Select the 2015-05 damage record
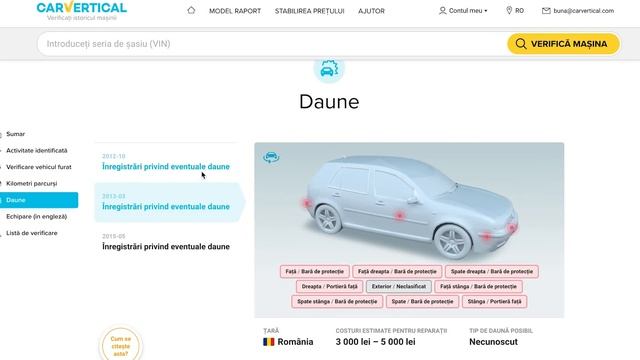Screen dimensions: 640x360 (x=166, y=242)
